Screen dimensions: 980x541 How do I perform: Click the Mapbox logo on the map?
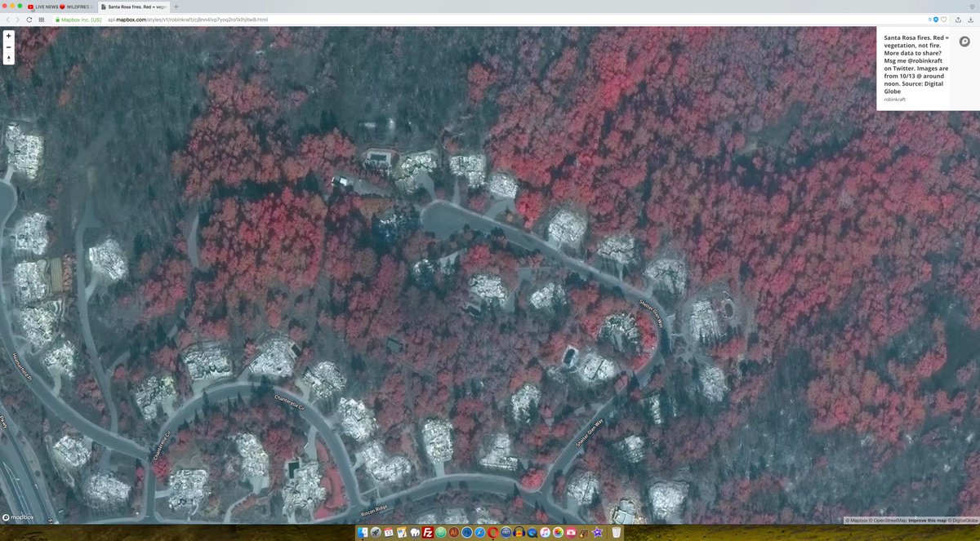(18, 517)
